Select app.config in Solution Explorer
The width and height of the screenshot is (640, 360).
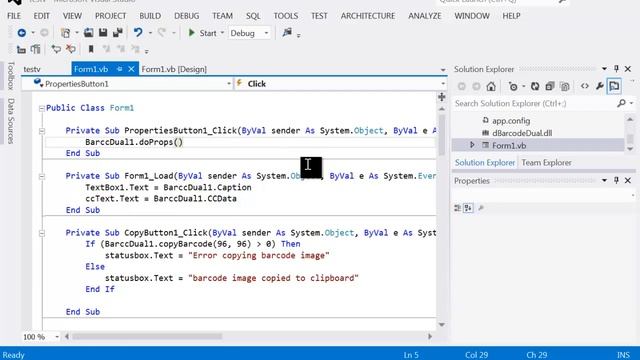tap(511, 121)
